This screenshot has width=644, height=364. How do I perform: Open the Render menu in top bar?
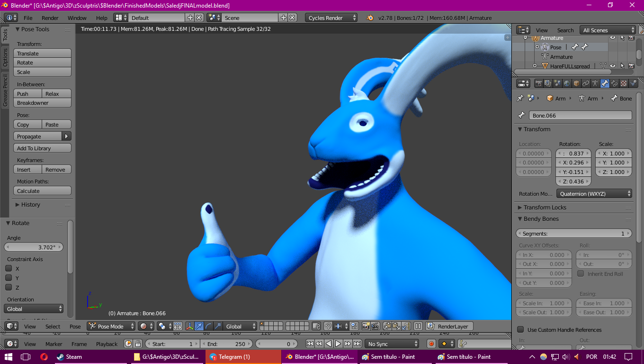tap(50, 18)
